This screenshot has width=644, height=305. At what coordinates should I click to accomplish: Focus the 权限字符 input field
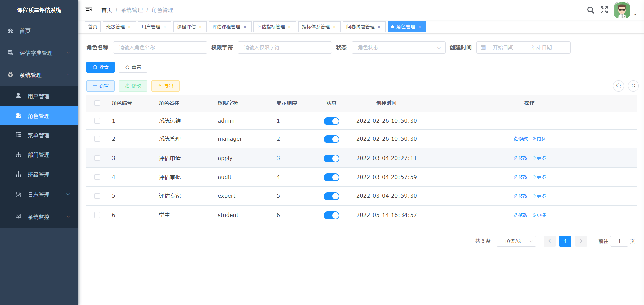tap(285, 48)
